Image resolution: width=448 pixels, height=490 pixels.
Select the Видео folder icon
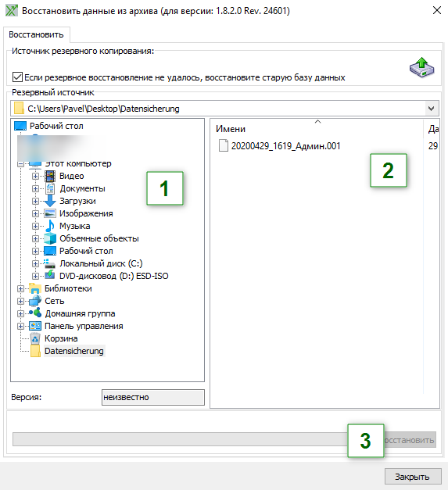click(50, 176)
